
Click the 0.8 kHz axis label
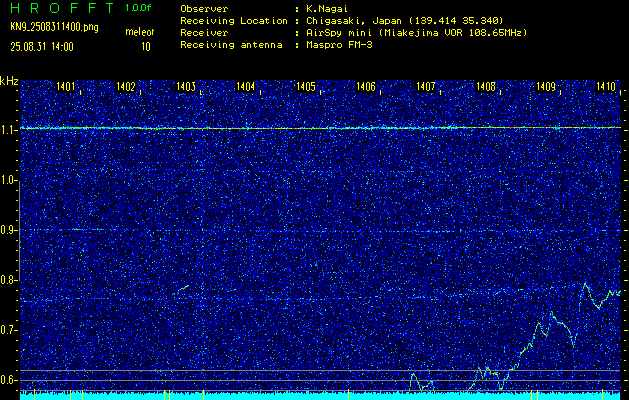tap(8, 280)
